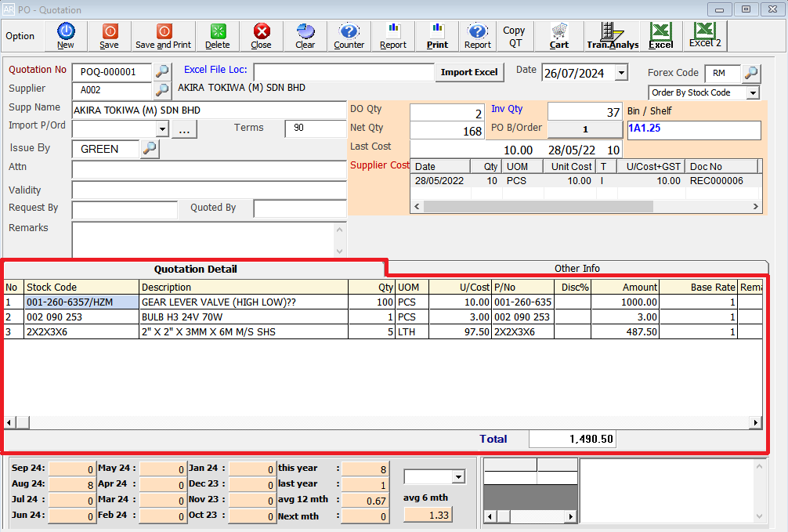Click the Remarks box scroll down arrow
Image resolution: width=788 pixels, height=532 pixels.
(x=340, y=251)
